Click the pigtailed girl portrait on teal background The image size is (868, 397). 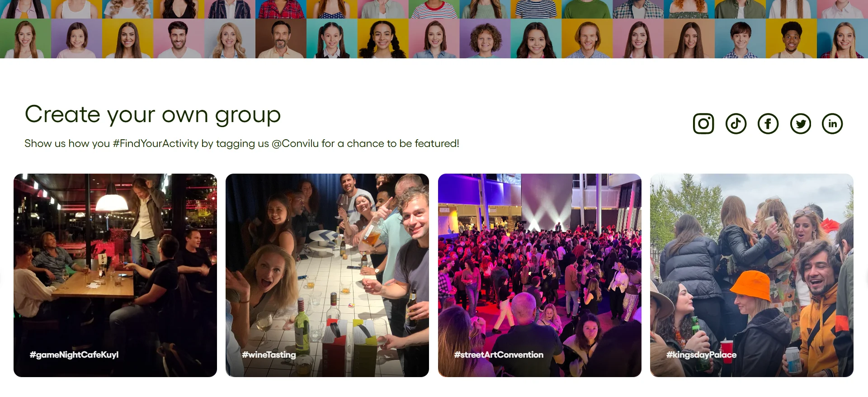[x=332, y=38]
